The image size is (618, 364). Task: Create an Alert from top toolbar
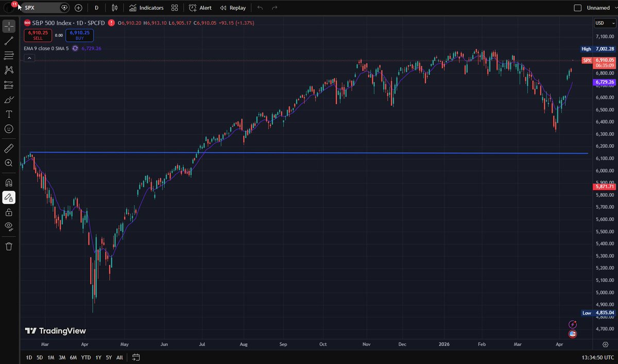(200, 8)
